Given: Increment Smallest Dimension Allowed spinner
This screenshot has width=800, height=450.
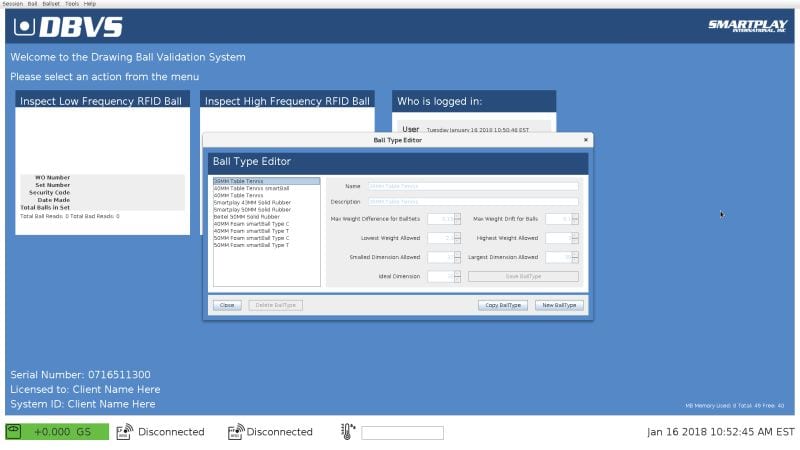Looking at the screenshot, I should (457, 255).
